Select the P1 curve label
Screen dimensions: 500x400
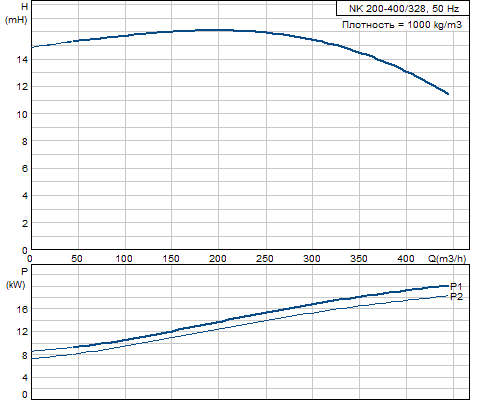tap(456, 287)
